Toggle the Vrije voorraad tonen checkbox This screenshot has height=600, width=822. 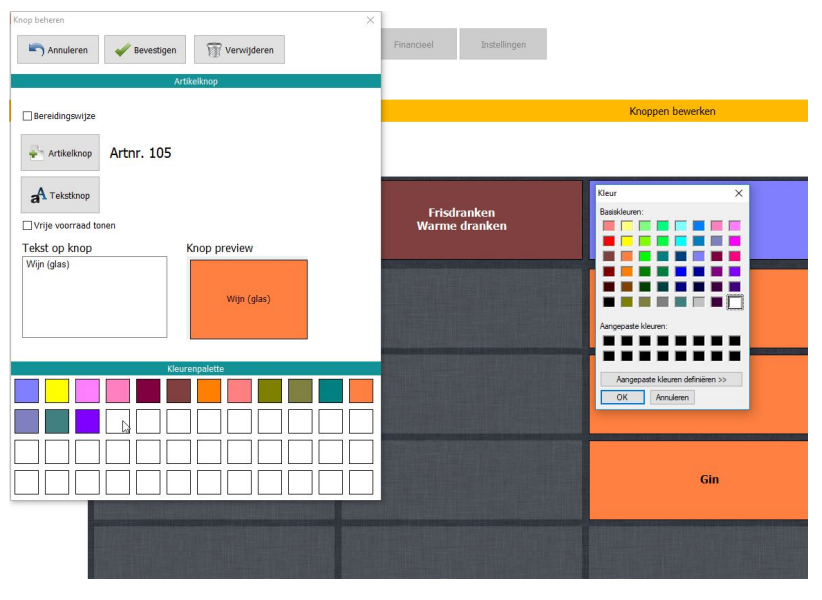pyautogui.click(x=28, y=226)
